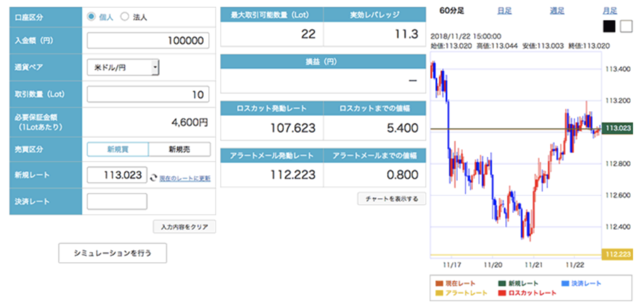The height and width of the screenshot is (308, 644).
Task: Click the チャートを表示する button
Action: [391, 199]
